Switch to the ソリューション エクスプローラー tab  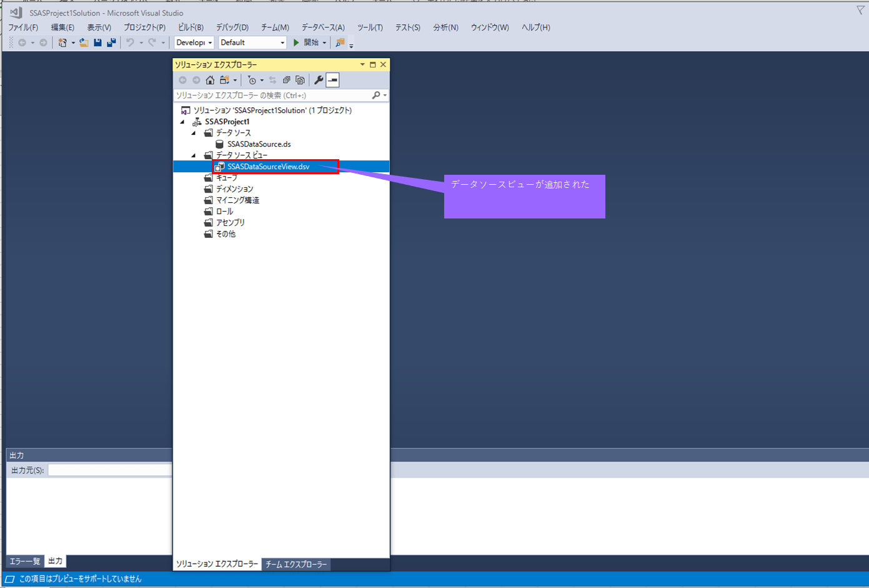[217, 564]
